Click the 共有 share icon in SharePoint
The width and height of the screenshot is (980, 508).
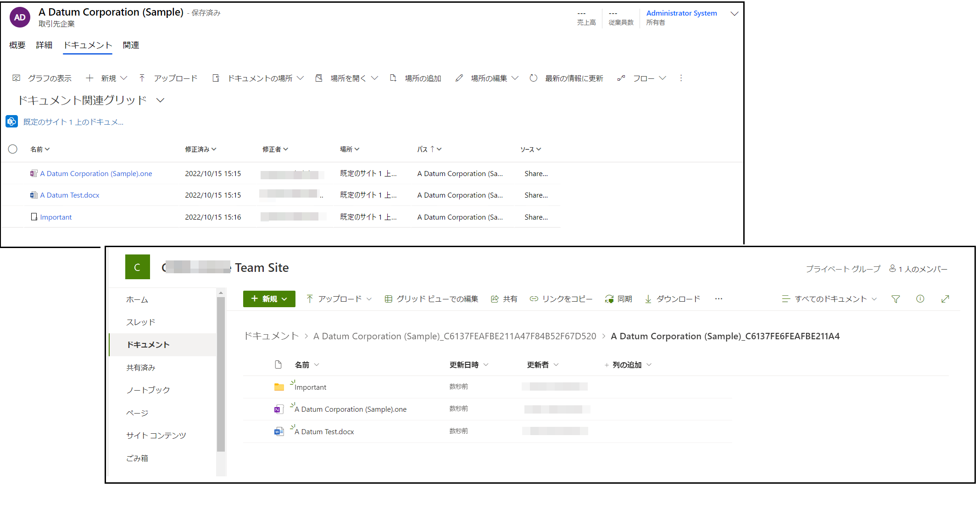495,299
